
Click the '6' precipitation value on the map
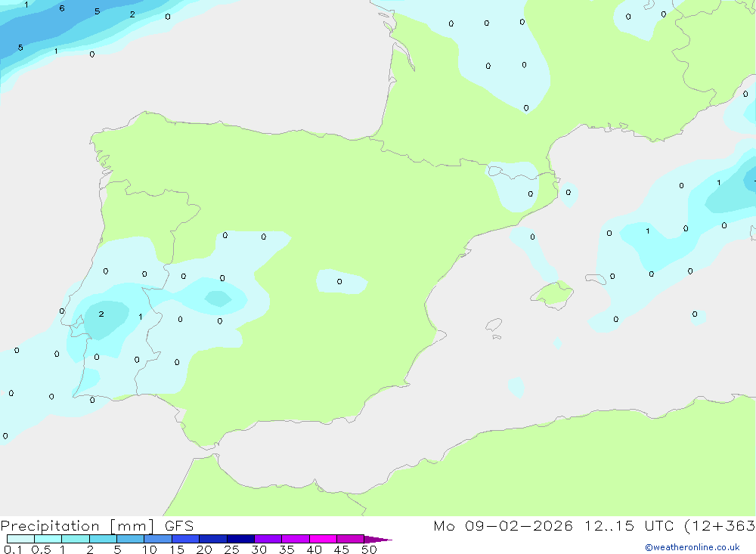(x=62, y=8)
